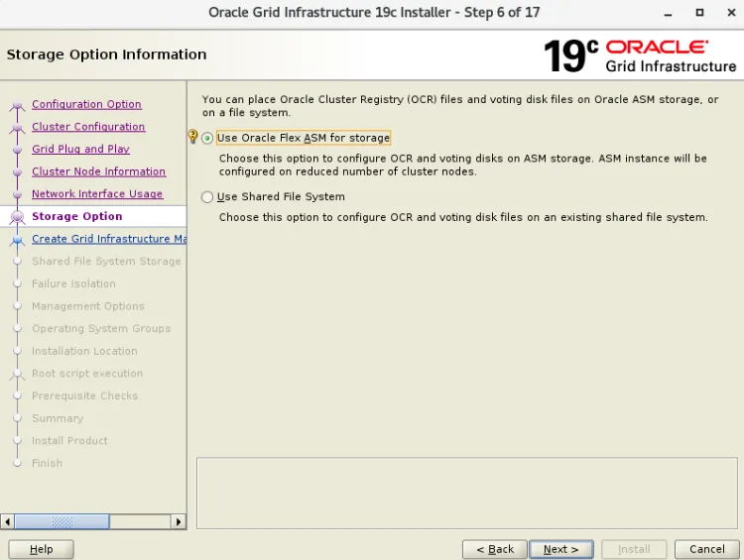Viewport: 744px width, 560px height.
Task: Click the disabled Management Options step
Action: click(x=87, y=306)
